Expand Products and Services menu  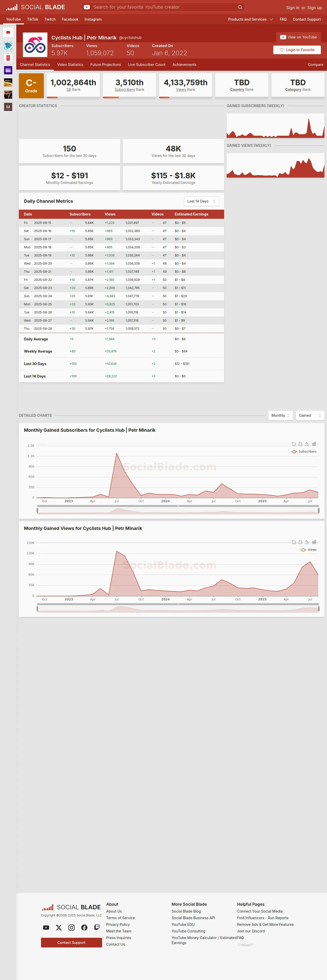[x=251, y=19]
